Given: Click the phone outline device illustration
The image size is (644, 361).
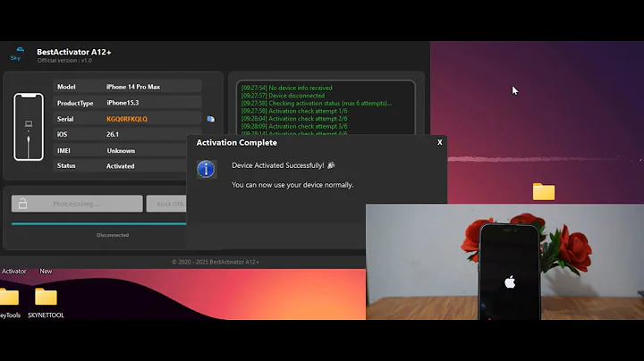Looking at the screenshot, I should point(29,126).
